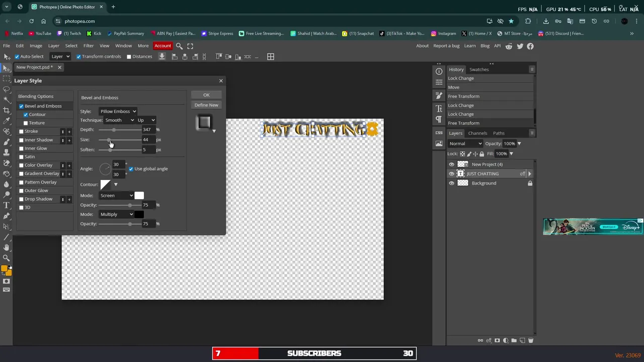This screenshot has height=362, width=644.
Task: Open the CSS panel icon
Action: [439, 133]
